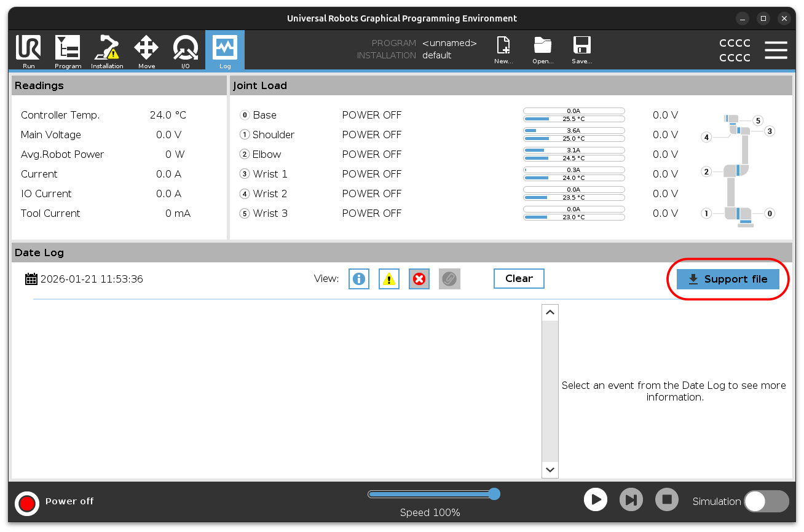
Task: Click joint marker 2 on the robot diagram
Action: (x=706, y=172)
